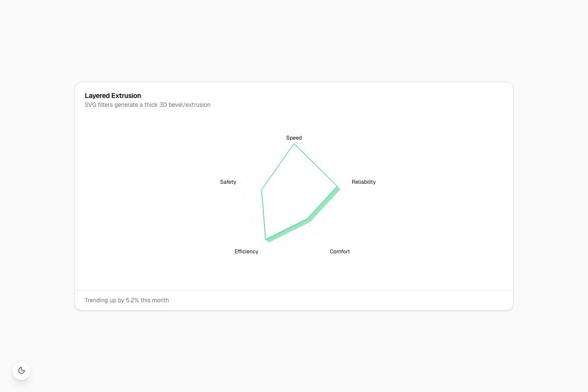Screen dimensions: 588x392
Task: Click the radar polygon vertex on Safety axis
Action: [262, 190]
